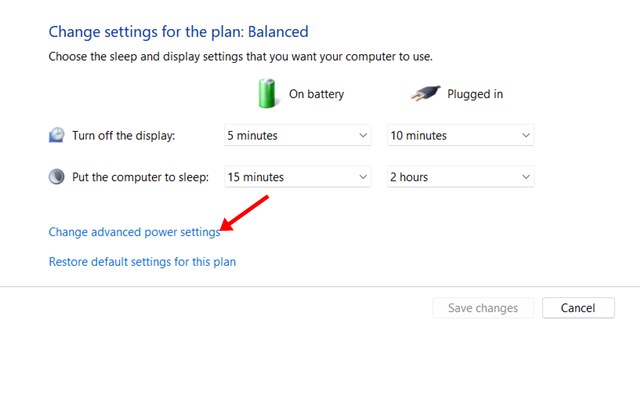
Task: Expand the chevron of the 2 hours dropdown
Action: [x=526, y=177]
